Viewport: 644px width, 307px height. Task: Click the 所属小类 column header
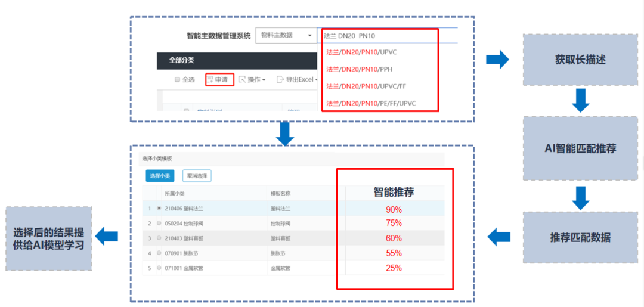click(175, 193)
